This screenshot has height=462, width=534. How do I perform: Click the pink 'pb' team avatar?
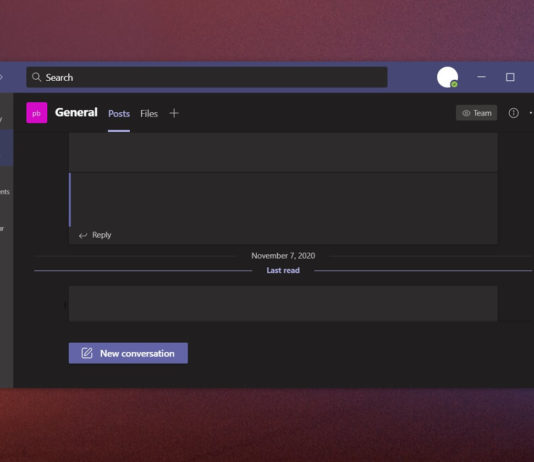[x=36, y=113]
